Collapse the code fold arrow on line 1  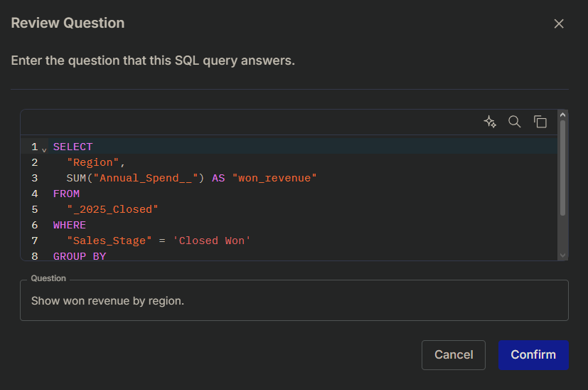click(44, 149)
